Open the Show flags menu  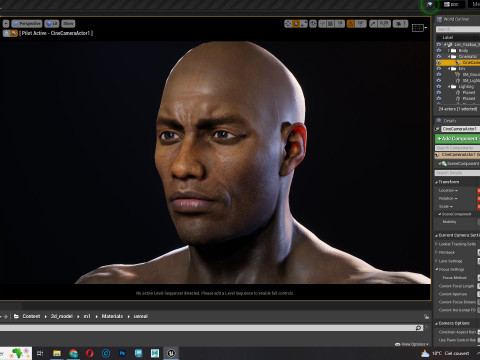pos(68,24)
